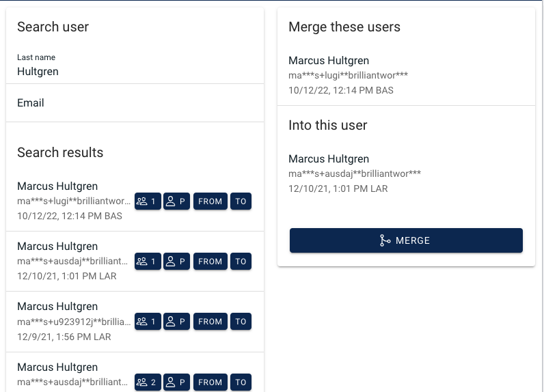Image resolution: width=544 pixels, height=392 pixels.
Task: Click into the Email search field
Action: coord(135,103)
